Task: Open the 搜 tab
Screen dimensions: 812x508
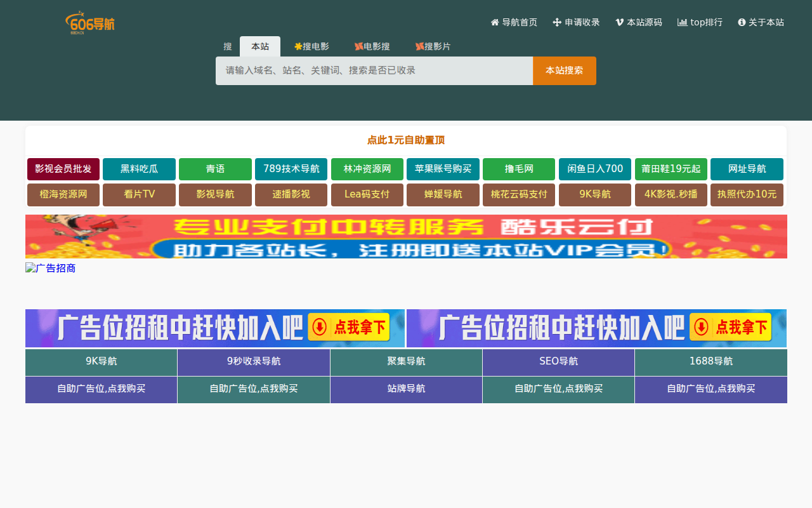Action: point(227,46)
